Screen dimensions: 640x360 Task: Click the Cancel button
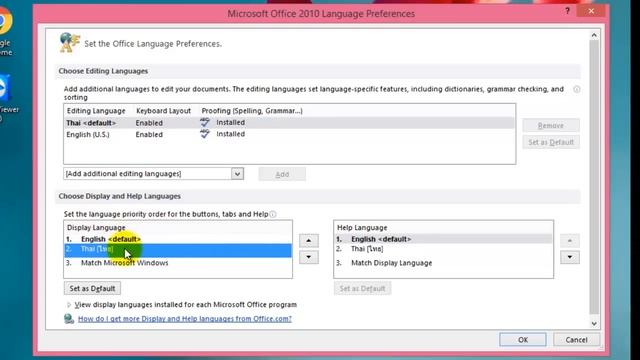576,340
